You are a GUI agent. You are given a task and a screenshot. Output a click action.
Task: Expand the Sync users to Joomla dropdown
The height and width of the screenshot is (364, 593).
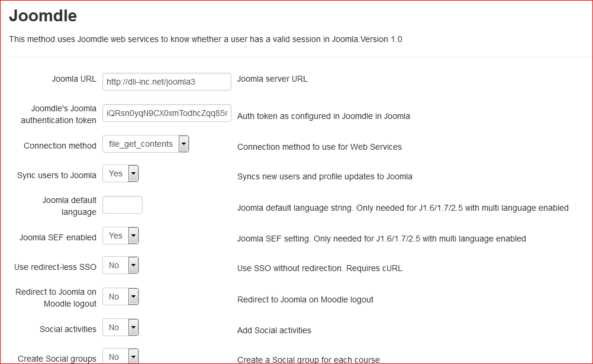pos(121,173)
